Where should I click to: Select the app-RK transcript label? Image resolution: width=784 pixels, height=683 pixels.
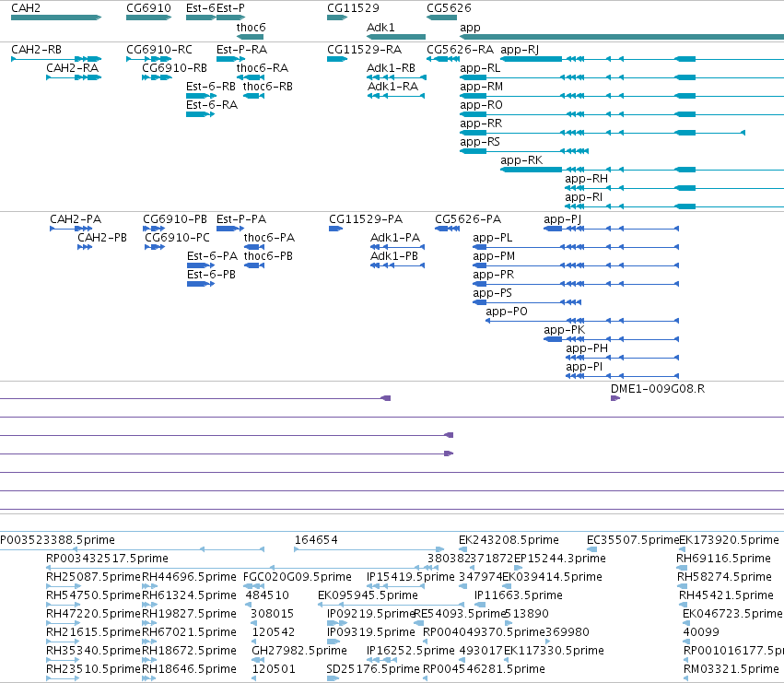click(x=521, y=161)
